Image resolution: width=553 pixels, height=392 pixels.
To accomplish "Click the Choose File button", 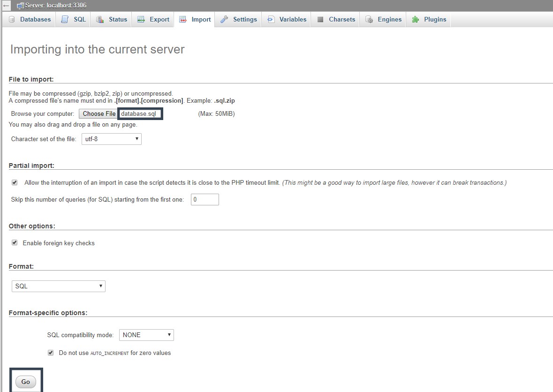I will (99, 113).
